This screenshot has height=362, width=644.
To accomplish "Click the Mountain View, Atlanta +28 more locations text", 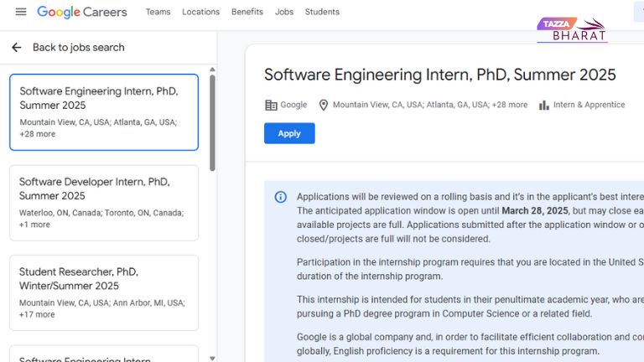I will 430,105.
